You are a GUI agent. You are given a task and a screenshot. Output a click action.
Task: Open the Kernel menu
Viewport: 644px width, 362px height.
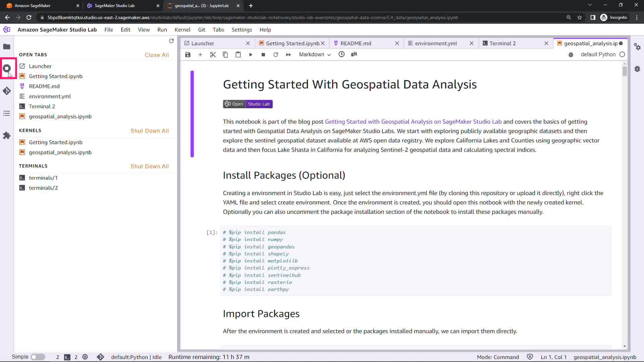point(182,29)
